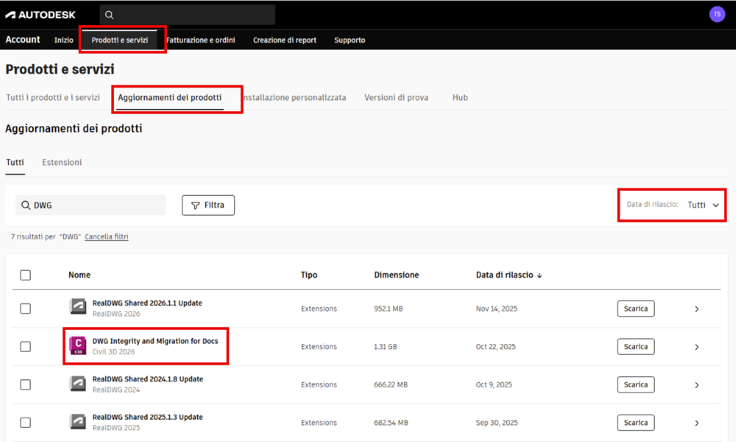Open the Filtra filter button
The image size is (736, 442).
point(208,205)
